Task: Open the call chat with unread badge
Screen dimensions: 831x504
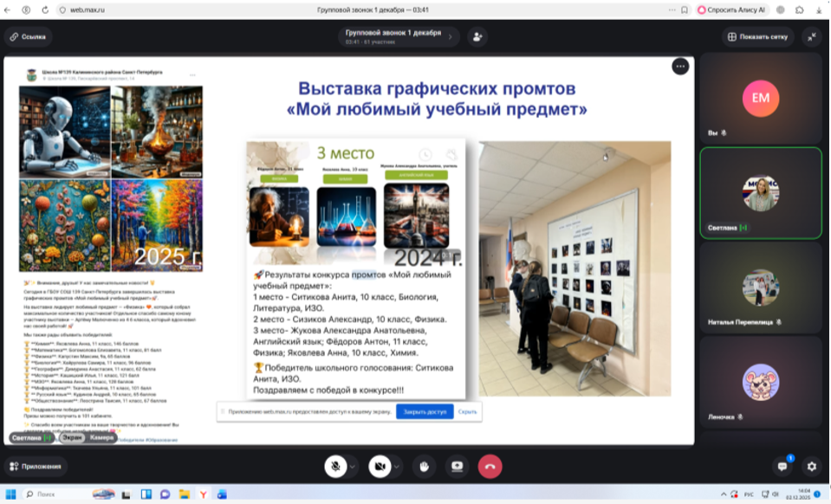Action: tap(782, 467)
